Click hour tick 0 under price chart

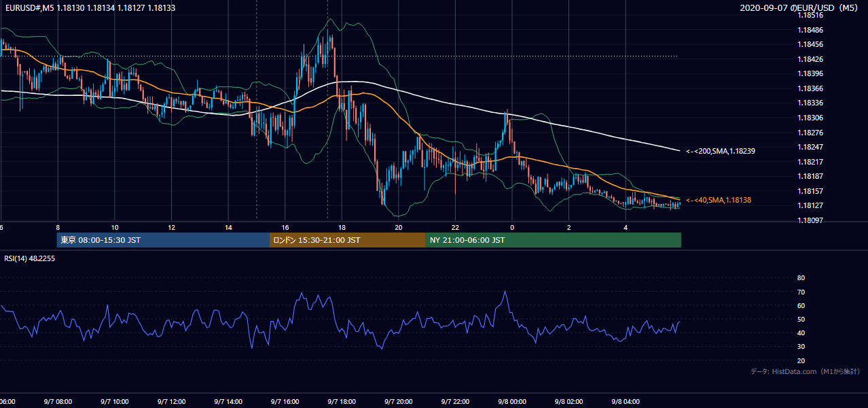tap(512, 227)
